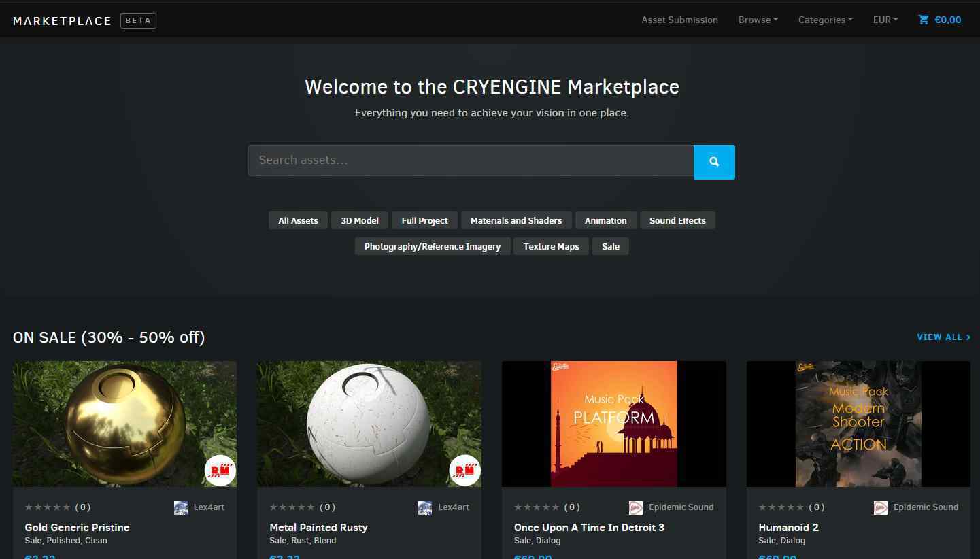
Task: Open the EUR currency dropdown
Action: pos(885,20)
